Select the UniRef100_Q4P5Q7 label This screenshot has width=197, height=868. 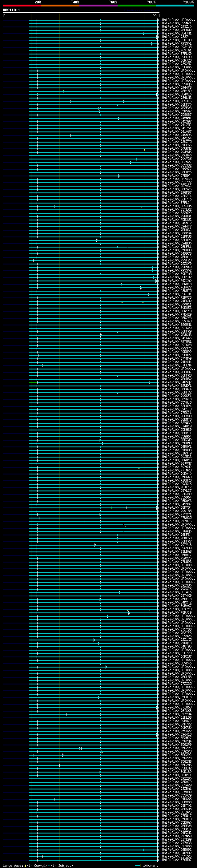[x=177, y=382]
